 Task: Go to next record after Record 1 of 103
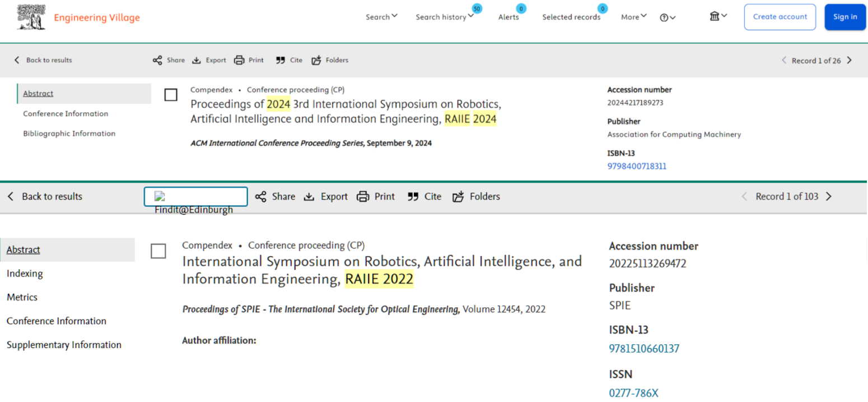point(829,196)
